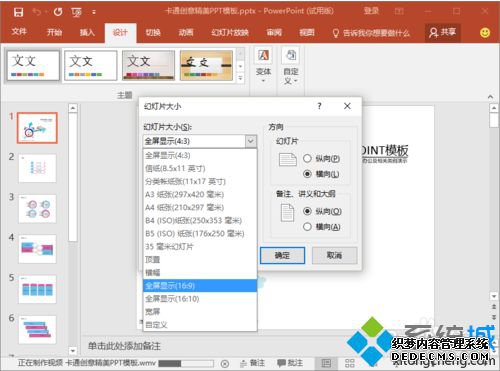Screen dimensions: 500x371
Task: Select slide 4 thumbnail
Action: pos(37,249)
